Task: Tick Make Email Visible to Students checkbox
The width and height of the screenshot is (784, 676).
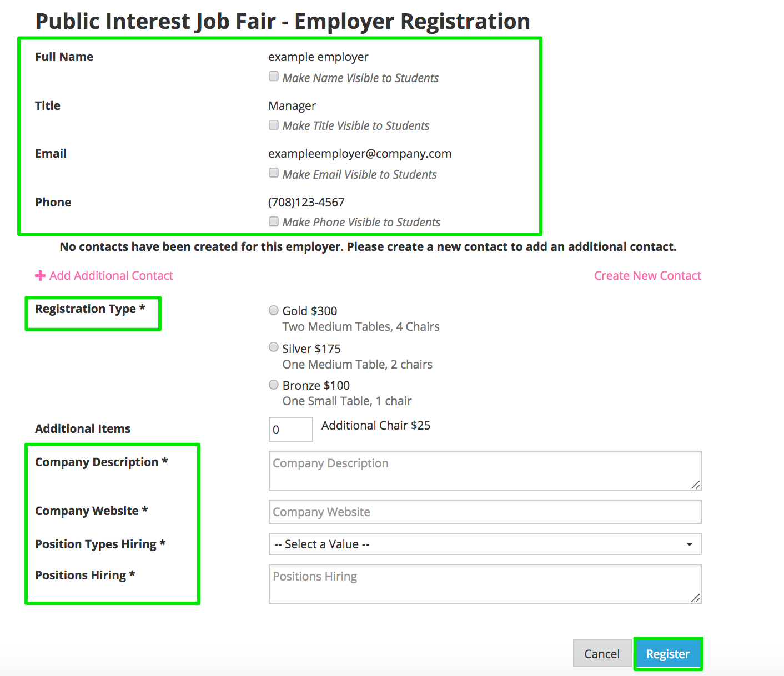Action: pyautogui.click(x=274, y=173)
